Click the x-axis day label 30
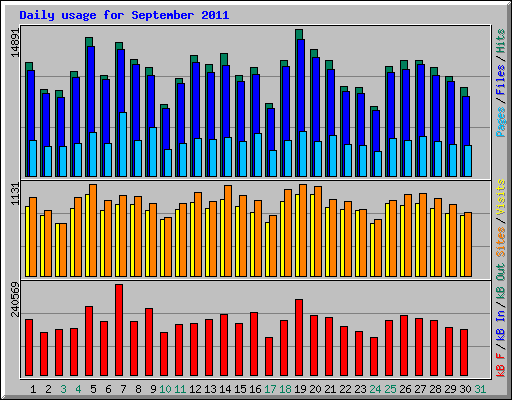 [465, 389]
